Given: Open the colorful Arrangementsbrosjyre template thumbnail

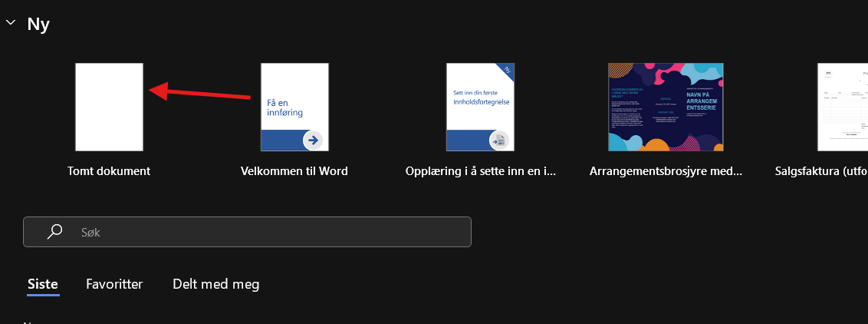Looking at the screenshot, I should (x=666, y=107).
